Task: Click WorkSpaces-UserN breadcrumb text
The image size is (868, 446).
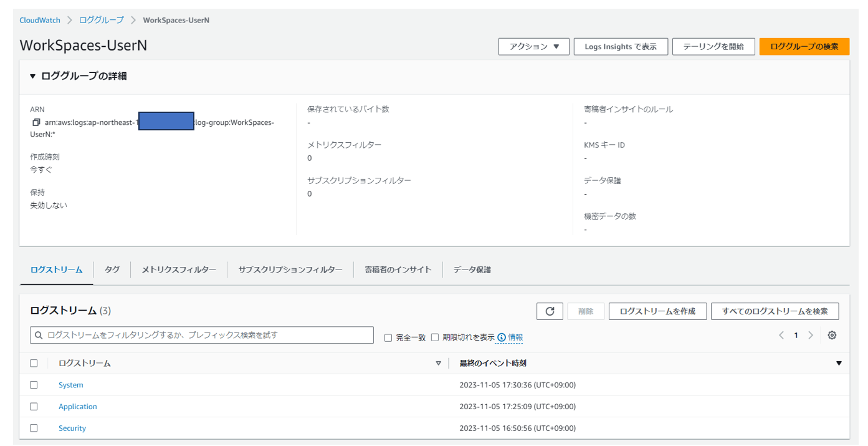Action: (x=176, y=20)
